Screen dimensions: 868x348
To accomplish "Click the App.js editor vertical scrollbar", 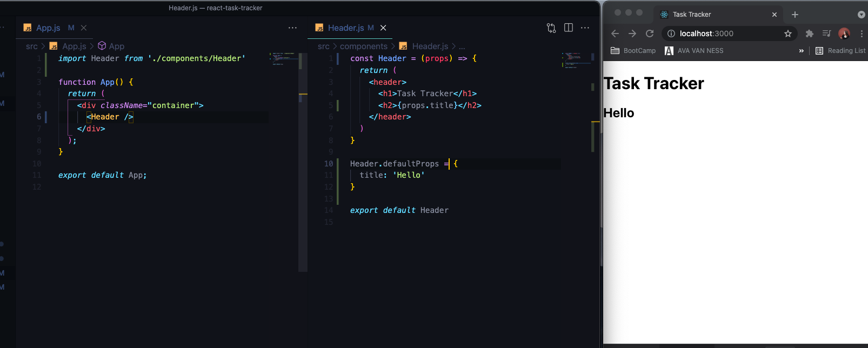I will (x=303, y=162).
